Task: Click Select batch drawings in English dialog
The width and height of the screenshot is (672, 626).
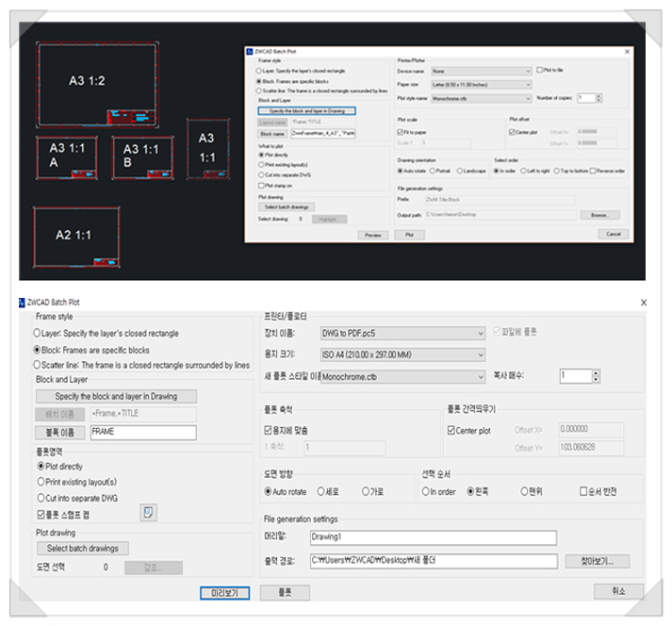Action: (x=287, y=207)
